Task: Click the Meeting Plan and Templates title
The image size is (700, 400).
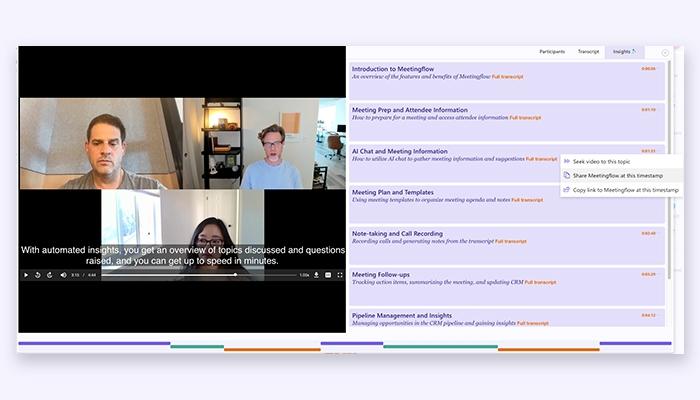Action: point(393,192)
